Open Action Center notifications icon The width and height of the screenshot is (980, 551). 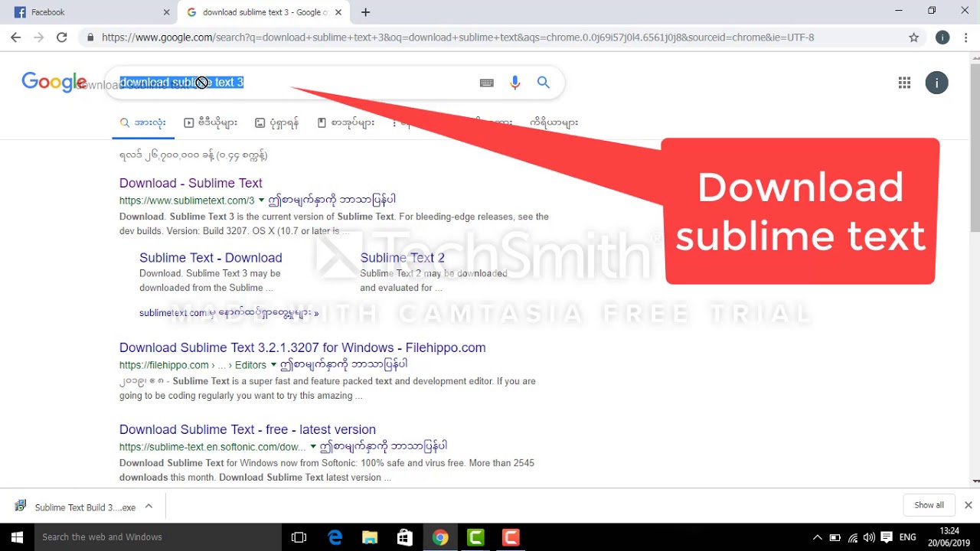pyautogui.click(x=887, y=537)
